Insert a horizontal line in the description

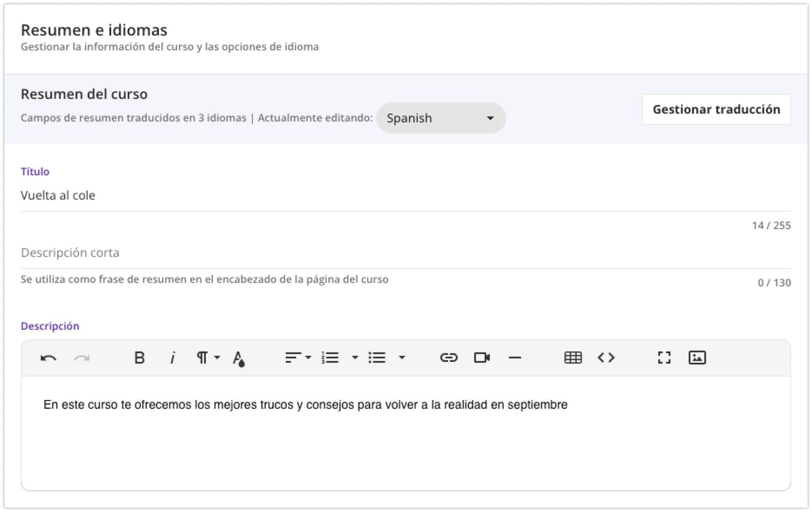point(515,358)
